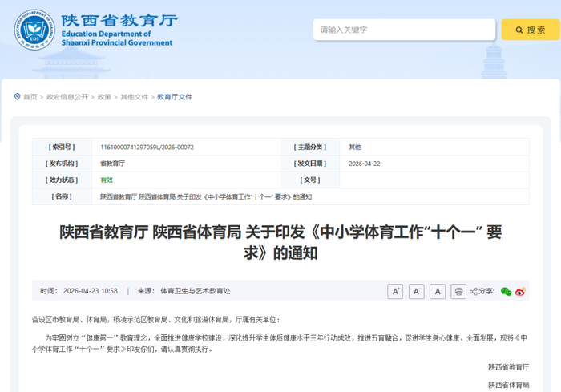Increase font size with A+ icon
Screen dimensions: 561x392
tap(395, 292)
